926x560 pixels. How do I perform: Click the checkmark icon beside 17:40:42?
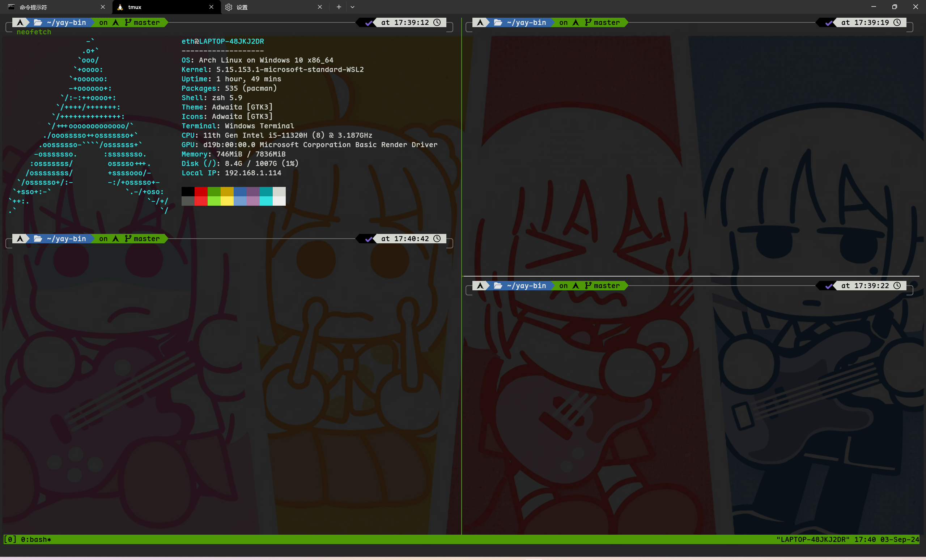coord(369,239)
